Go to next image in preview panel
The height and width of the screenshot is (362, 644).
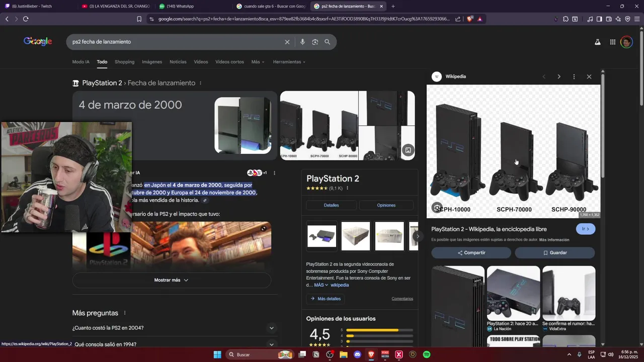(x=559, y=77)
